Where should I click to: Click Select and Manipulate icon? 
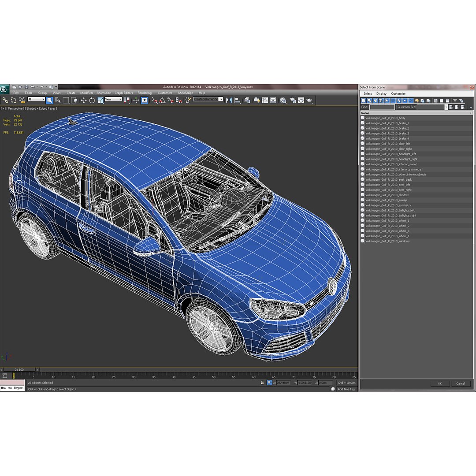click(136, 100)
